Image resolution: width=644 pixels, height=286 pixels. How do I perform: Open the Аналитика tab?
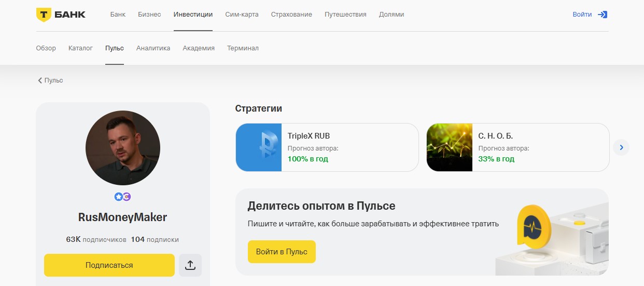(153, 48)
